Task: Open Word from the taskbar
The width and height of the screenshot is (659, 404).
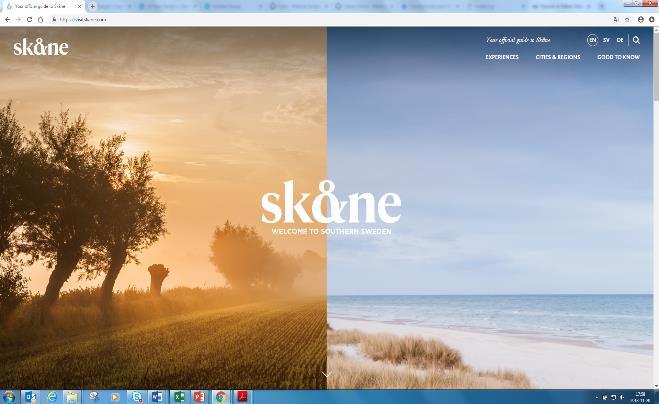Action: (157, 397)
